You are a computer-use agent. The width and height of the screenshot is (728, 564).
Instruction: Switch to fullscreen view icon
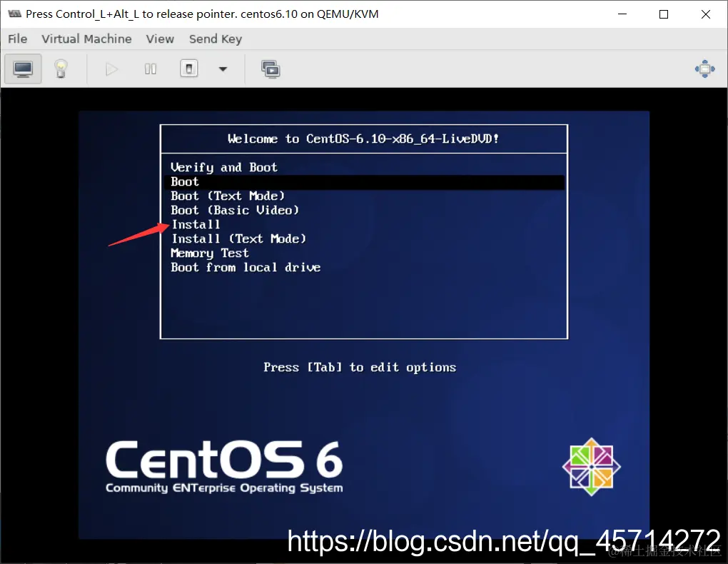(x=704, y=69)
